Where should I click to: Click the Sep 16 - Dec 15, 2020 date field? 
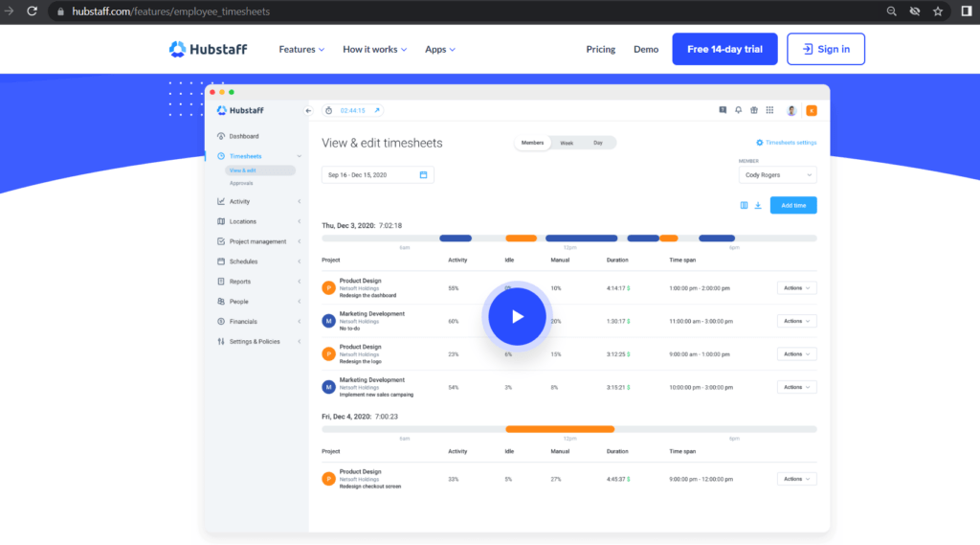377,175
